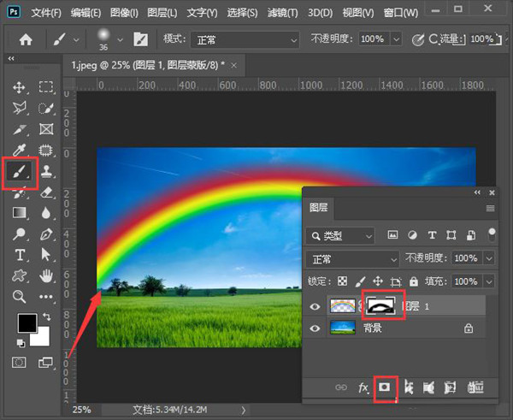Open the brush mode 正常 dropdown
This screenshot has height=420, width=513.
pyautogui.click(x=245, y=40)
